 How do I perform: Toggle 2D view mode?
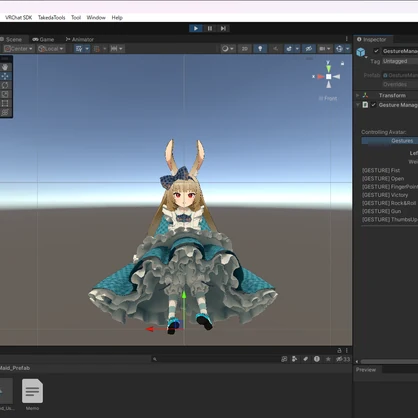click(245, 49)
